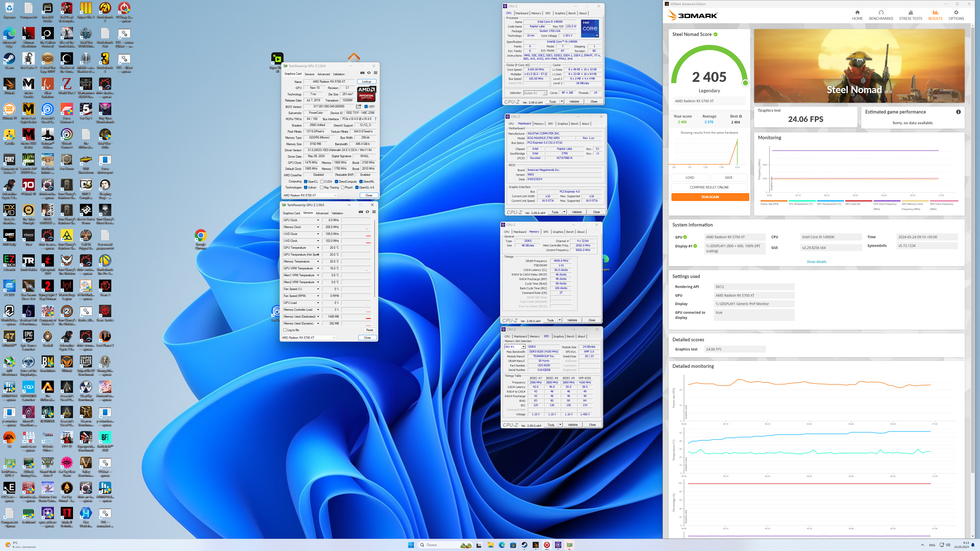
Task: Click Lookup button in GPU-Z
Action: coord(366,81)
